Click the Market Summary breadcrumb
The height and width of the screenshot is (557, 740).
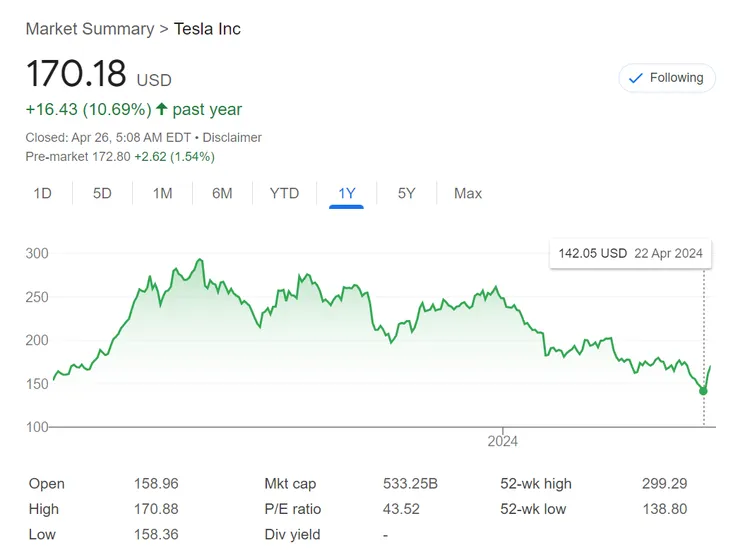click(x=90, y=29)
